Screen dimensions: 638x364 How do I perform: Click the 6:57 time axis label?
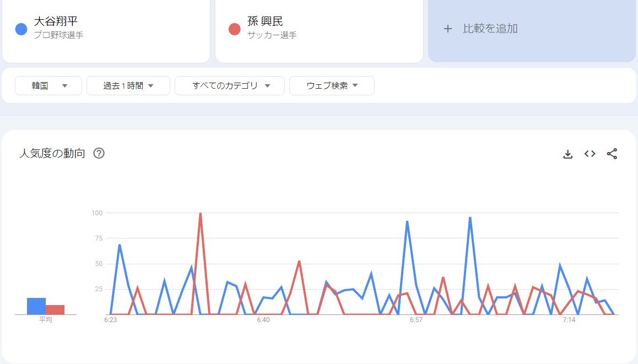[416, 320]
